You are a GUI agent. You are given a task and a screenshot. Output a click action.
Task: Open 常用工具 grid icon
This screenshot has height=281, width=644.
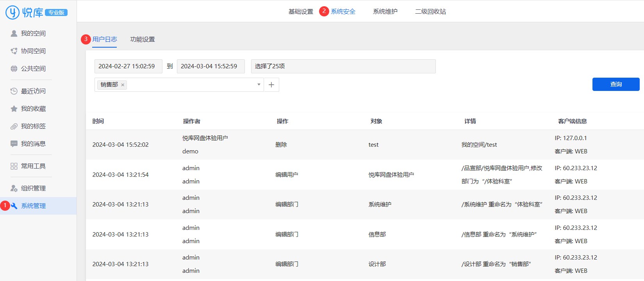coord(14,166)
